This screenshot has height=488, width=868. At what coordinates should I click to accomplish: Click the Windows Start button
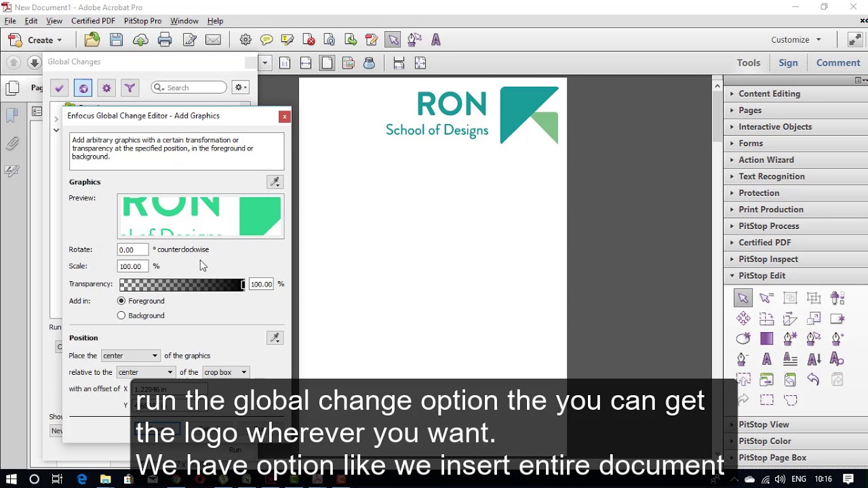(12, 479)
